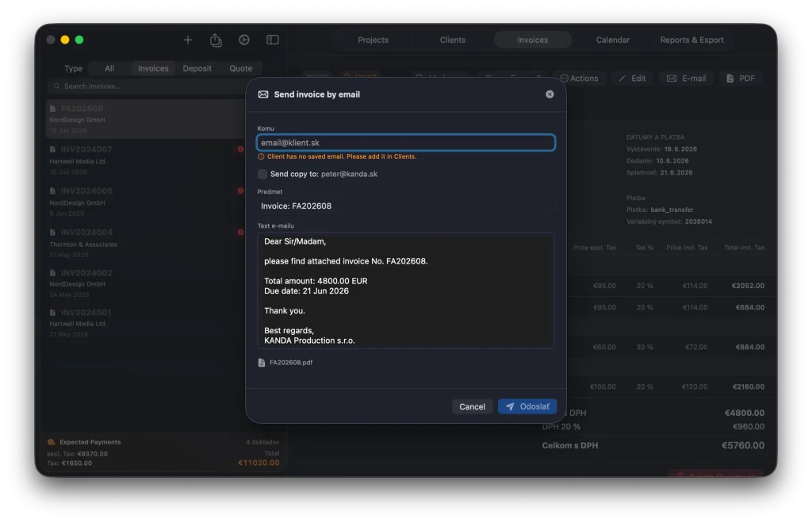Image resolution: width=812 pixels, height=523 pixels.
Task: Click the share/export icon in toolbar
Action: tap(216, 40)
